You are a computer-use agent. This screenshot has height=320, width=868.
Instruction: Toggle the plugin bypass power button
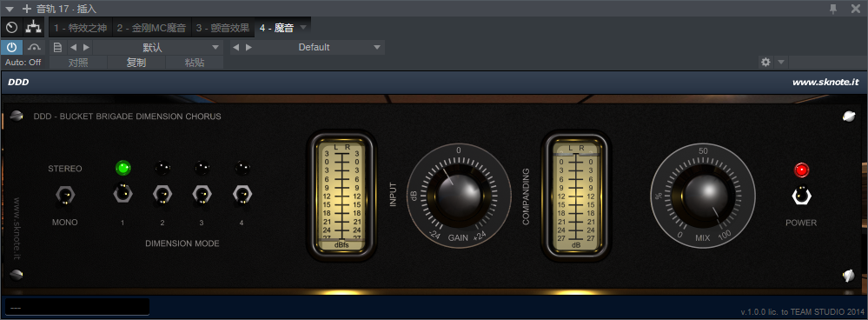[x=11, y=47]
